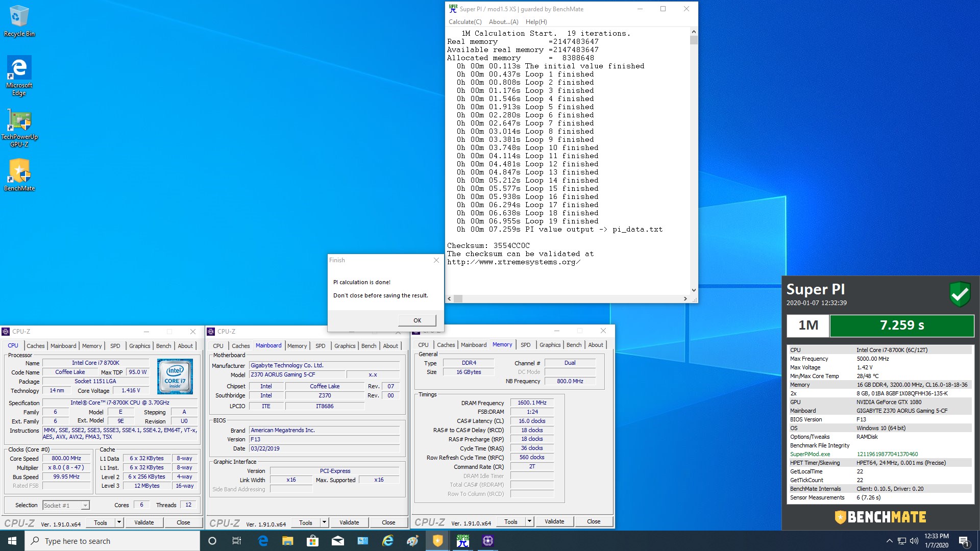The image size is (980, 551).
Task: Click the taskbar search box
Action: pos(112,541)
